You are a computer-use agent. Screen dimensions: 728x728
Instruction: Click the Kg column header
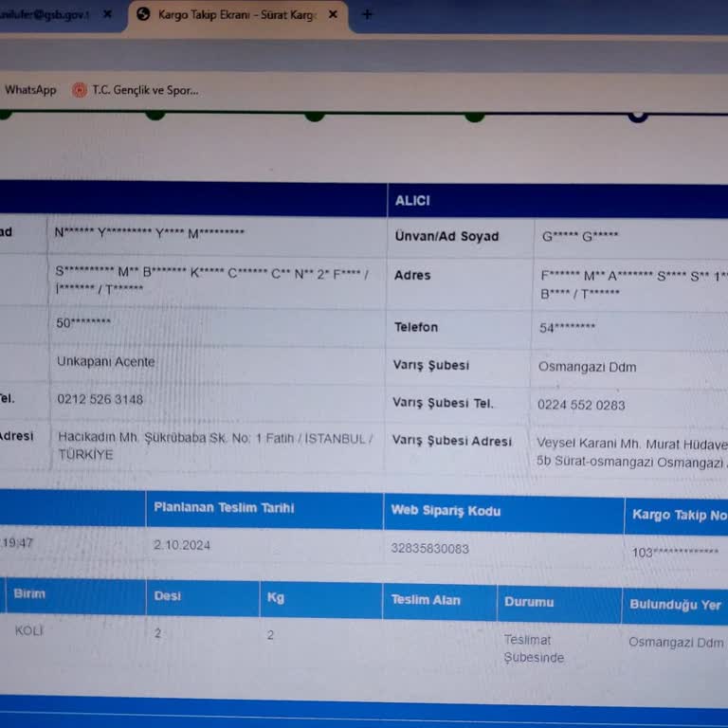pos(275,597)
